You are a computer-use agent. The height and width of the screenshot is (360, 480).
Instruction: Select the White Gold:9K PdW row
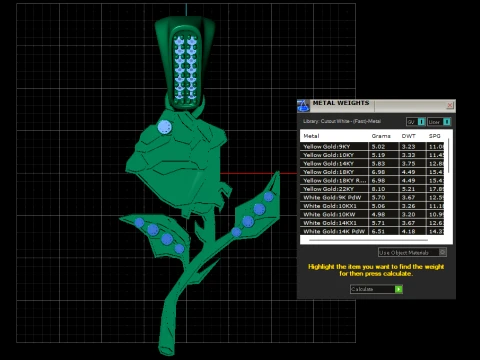click(x=372, y=197)
